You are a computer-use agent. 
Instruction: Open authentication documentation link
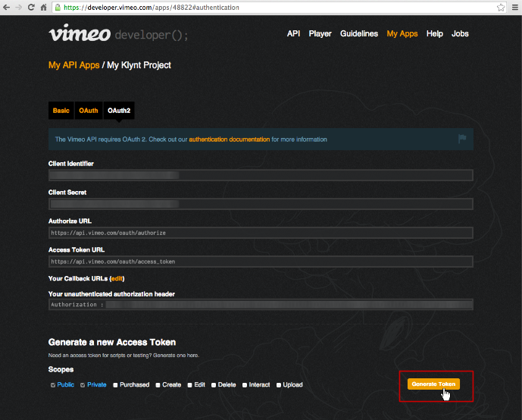coord(230,139)
